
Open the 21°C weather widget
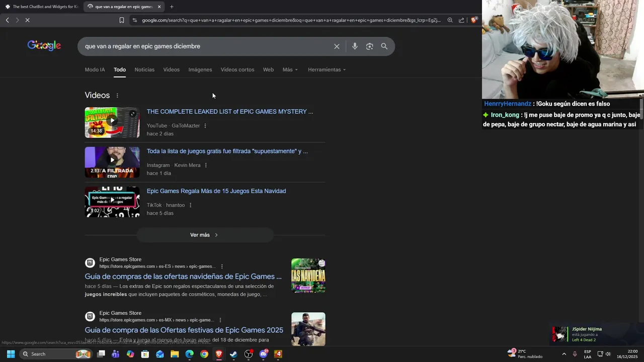coord(525,354)
